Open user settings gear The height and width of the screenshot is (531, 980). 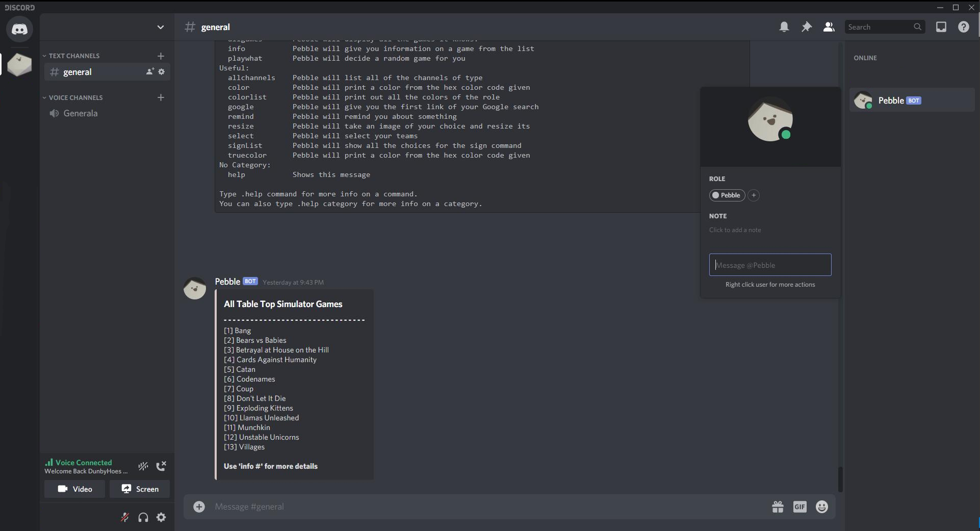point(161,517)
